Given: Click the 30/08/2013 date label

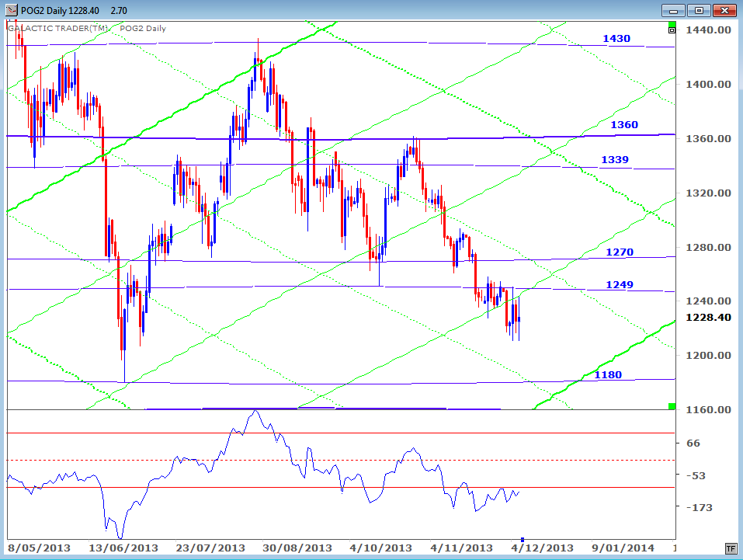Looking at the screenshot, I should pos(297,548).
